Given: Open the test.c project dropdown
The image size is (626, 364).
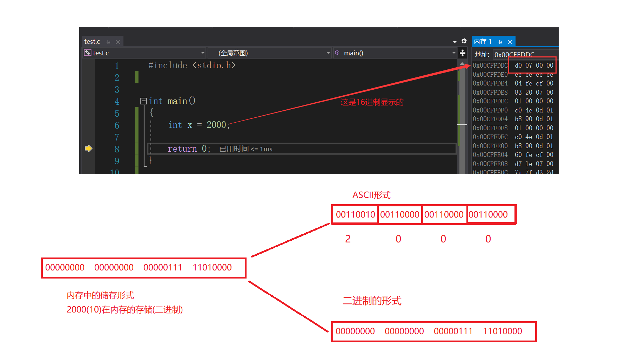Looking at the screenshot, I should 144,53.
